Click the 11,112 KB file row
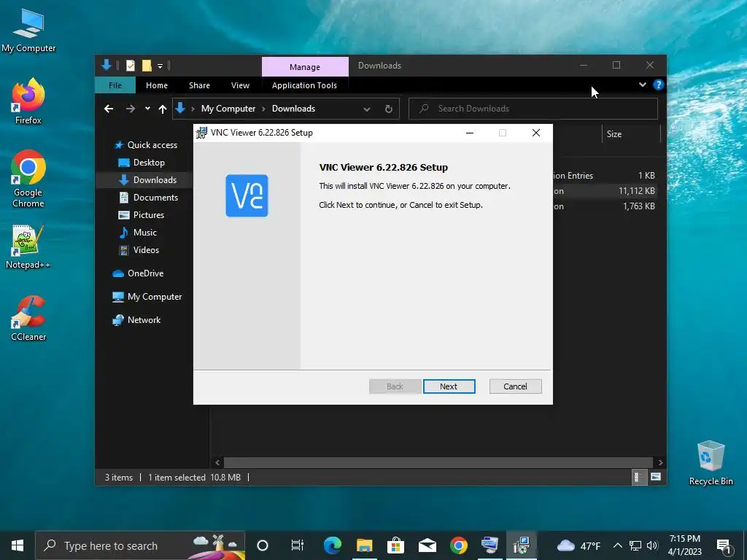 [x=605, y=191]
